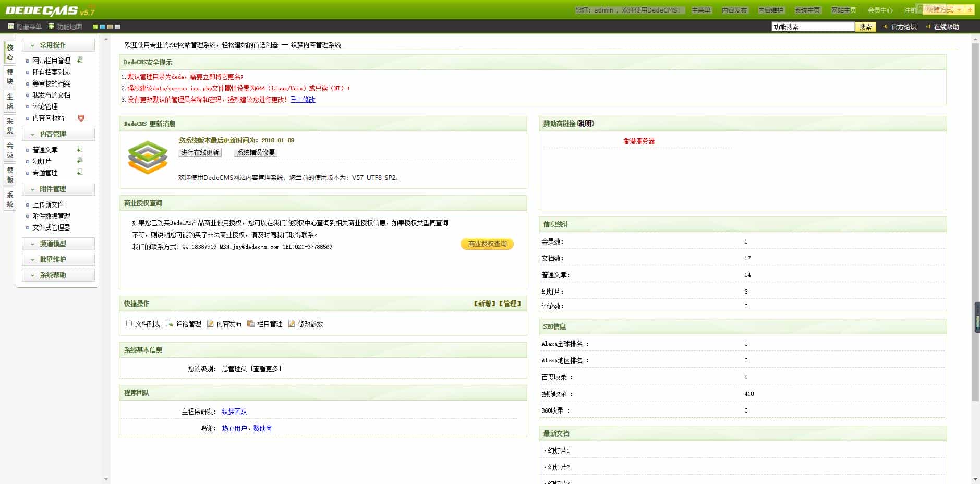Click the speaker icon before 在线帮助
Screen dimensions: 980x484
(928, 27)
